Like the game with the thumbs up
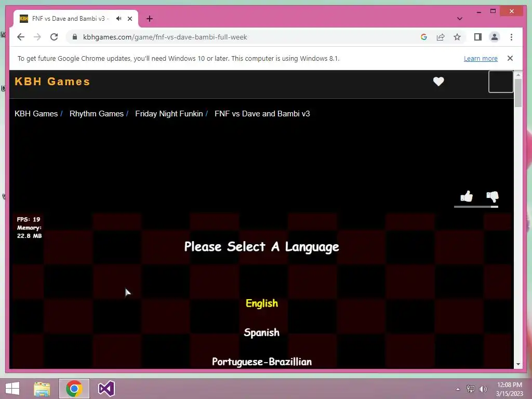Viewport: 532px width, 399px height. pos(467,196)
